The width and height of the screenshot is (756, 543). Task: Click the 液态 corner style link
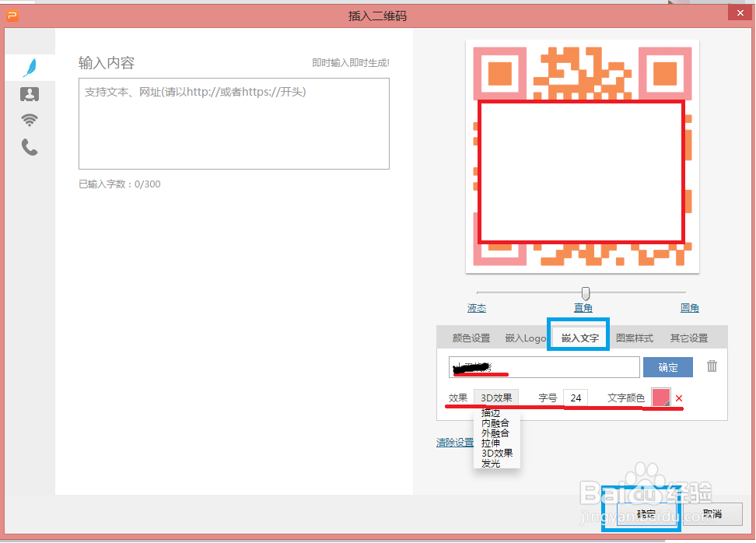pyautogui.click(x=477, y=307)
